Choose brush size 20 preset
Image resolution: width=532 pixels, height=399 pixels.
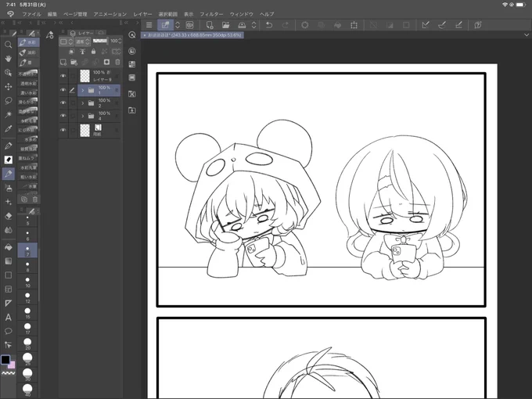coord(27,343)
